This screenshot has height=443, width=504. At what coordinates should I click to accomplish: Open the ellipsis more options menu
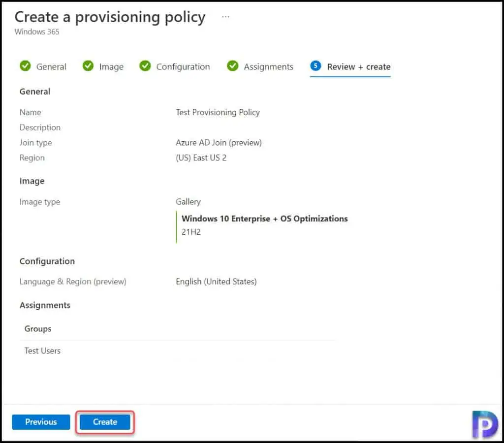click(225, 17)
